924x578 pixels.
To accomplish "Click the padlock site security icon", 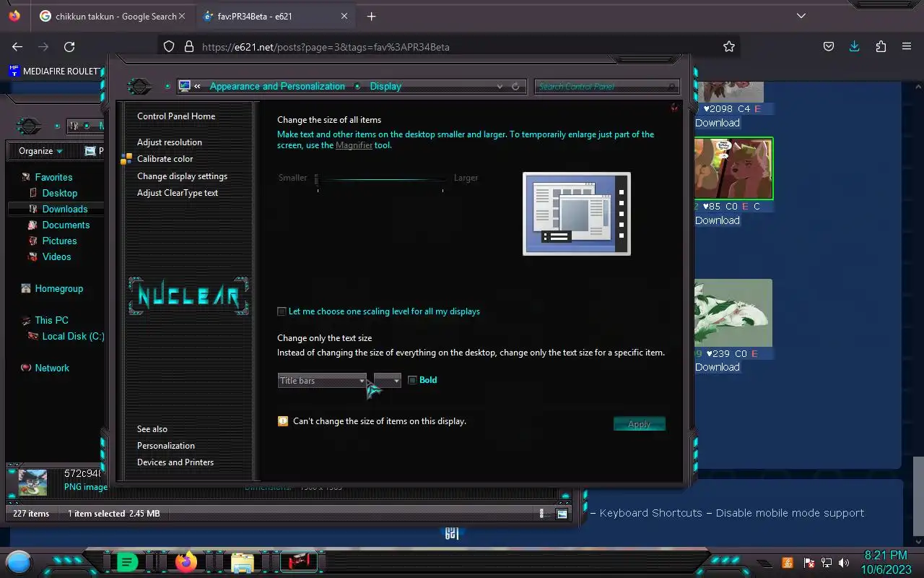I will (x=189, y=46).
